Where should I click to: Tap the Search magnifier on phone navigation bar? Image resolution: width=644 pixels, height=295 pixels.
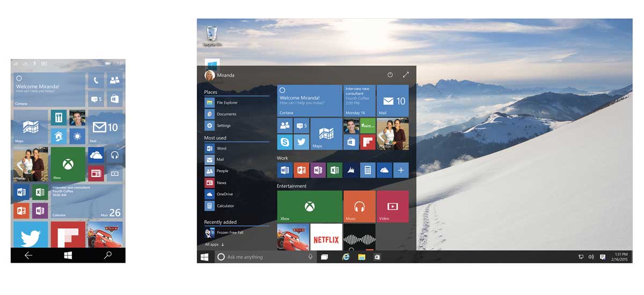coord(108,256)
